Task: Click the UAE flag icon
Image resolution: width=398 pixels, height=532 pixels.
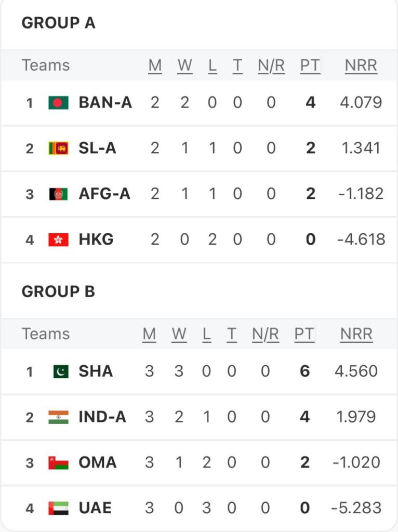Action: pyautogui.click(x=58, y=508)
